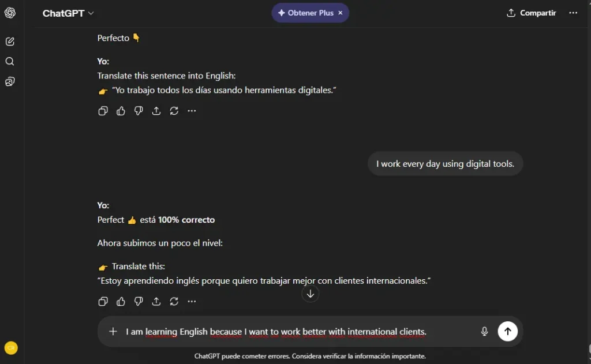Open a new chat from the sidebar
591x364 pixels.
click(x=9, y=41)
